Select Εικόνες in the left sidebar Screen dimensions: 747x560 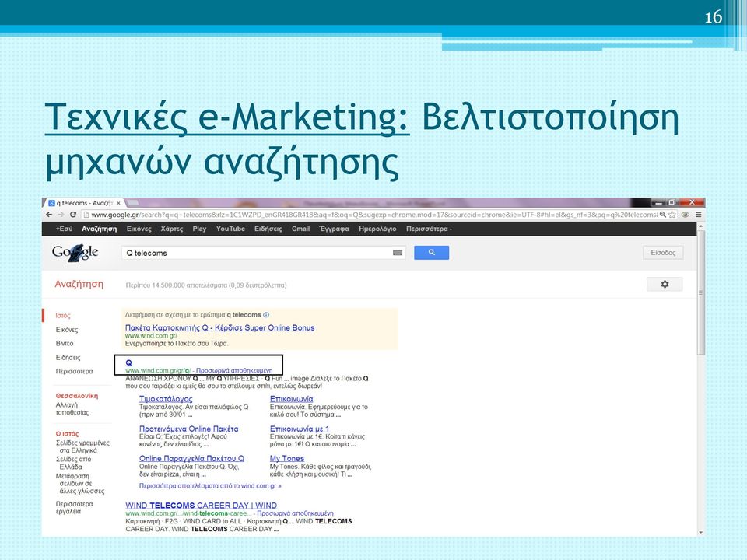(x=67, y=330)
